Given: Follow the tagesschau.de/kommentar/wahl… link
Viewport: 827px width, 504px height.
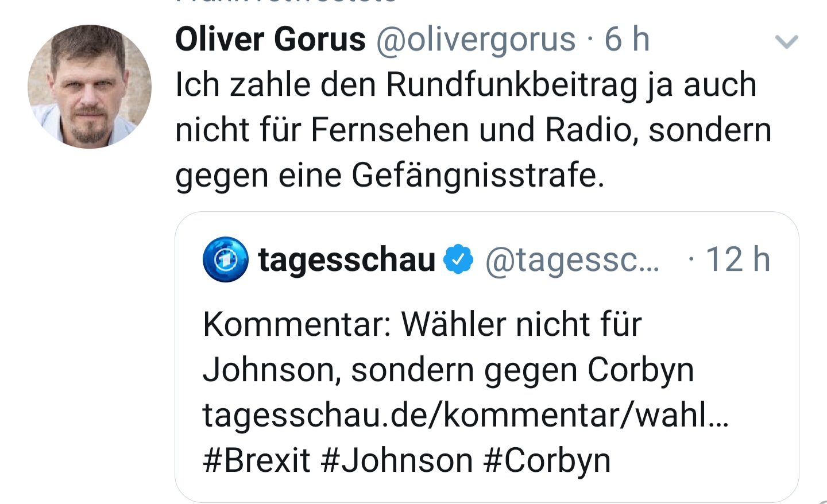Looking at the screenshot, I should [x=465, y=415].
